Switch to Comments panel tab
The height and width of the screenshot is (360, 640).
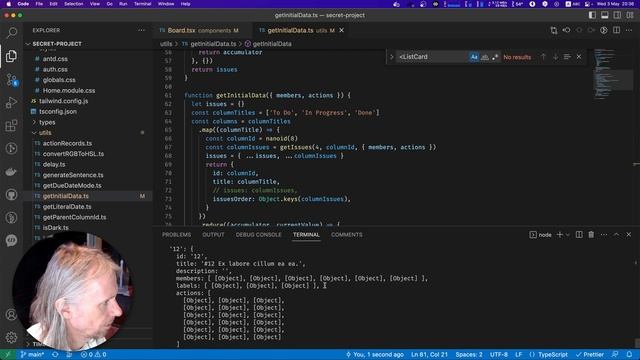point(347,235)
